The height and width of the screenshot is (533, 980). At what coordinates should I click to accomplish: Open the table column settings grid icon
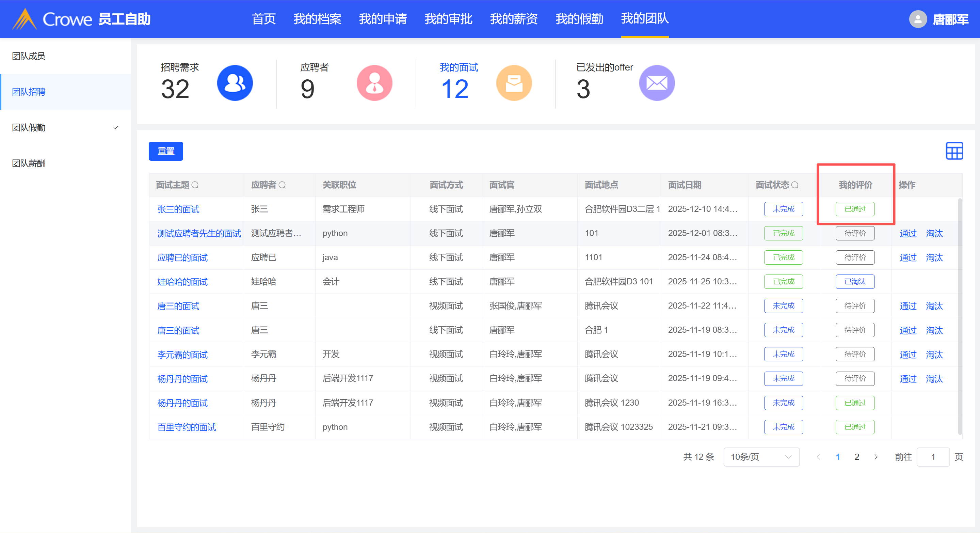pyautogui.click(x=954, y=151)
